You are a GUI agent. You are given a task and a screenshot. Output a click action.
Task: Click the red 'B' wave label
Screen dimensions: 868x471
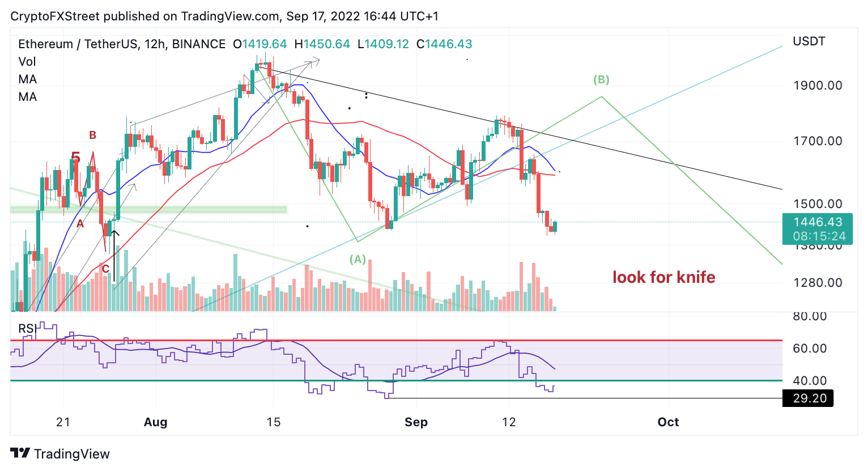(x=92, y=135)
